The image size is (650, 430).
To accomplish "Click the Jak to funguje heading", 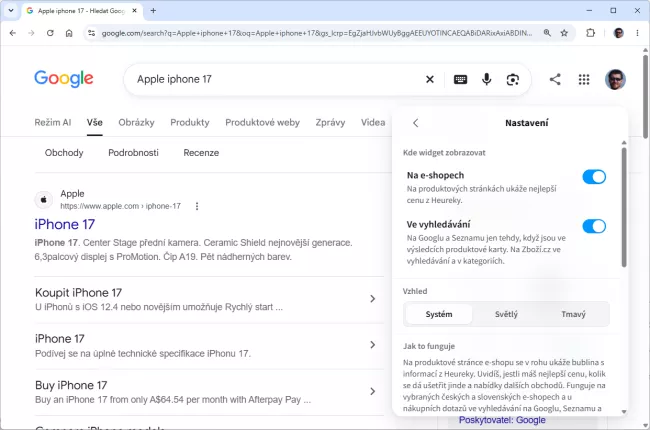I will 429,346.
